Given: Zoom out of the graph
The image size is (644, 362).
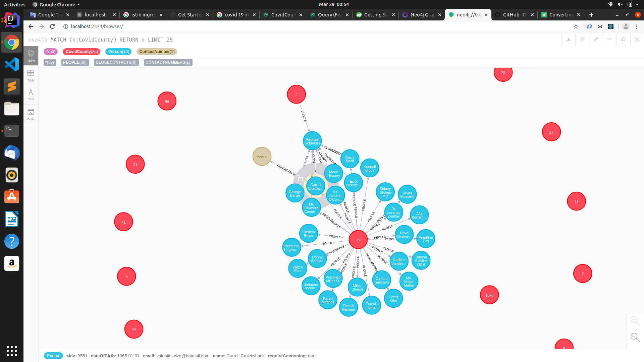Looking at the screenshot, I should pos(635,337).
